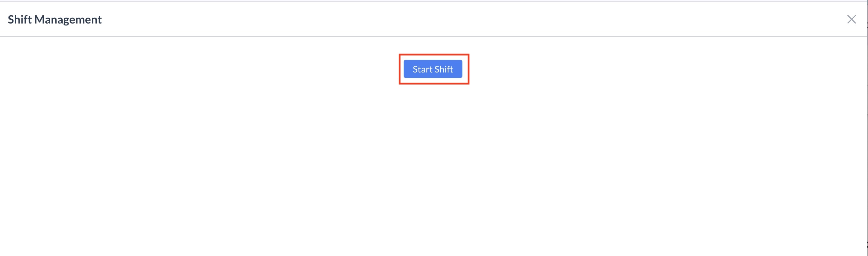The height and width of the screenshot is (256, 868).
Task: Tap the gray X close icon
Action: point(851,20)
